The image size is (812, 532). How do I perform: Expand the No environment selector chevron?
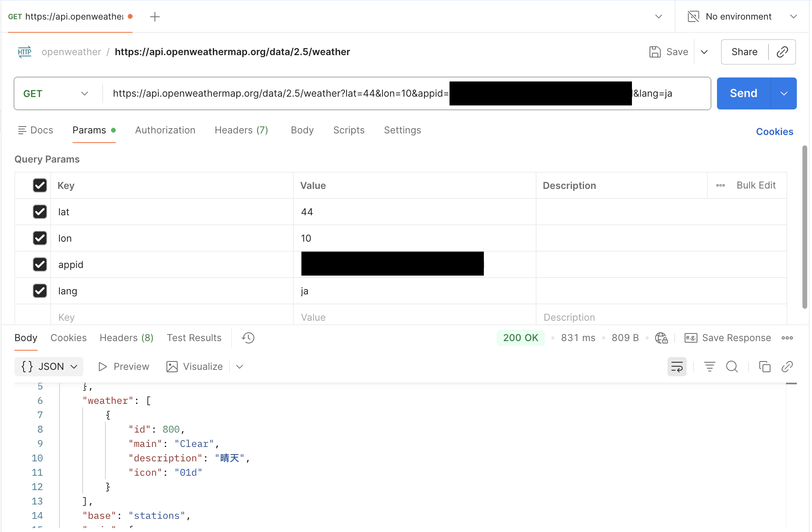tap(794, 16)
